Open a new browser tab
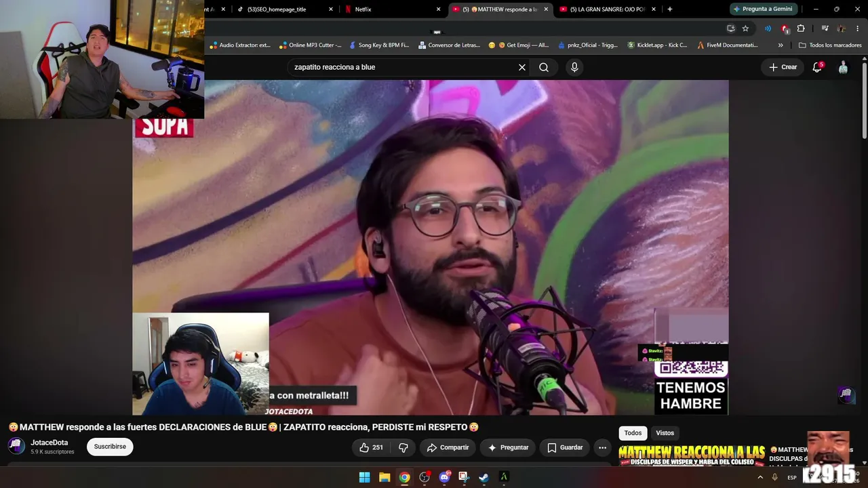This screenshot has height=488, width=868. click(x=670, y=9)
